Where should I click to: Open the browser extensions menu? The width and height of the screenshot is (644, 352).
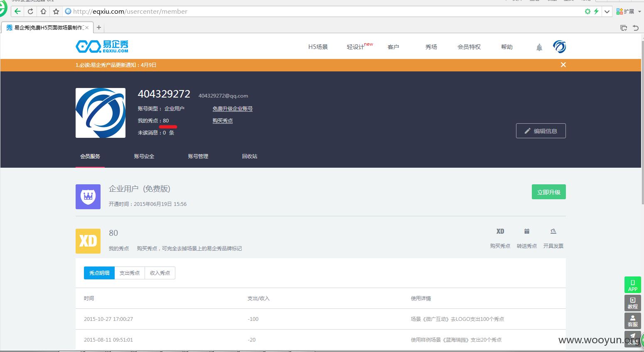click(629, 11)
